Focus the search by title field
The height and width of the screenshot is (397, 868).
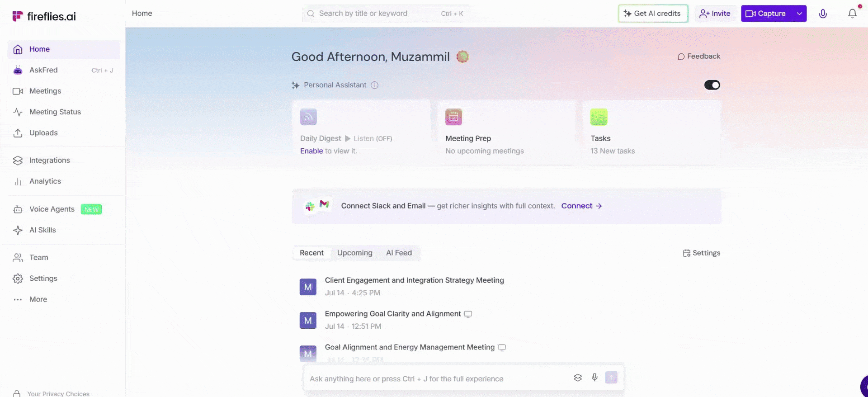pos(386,14)
